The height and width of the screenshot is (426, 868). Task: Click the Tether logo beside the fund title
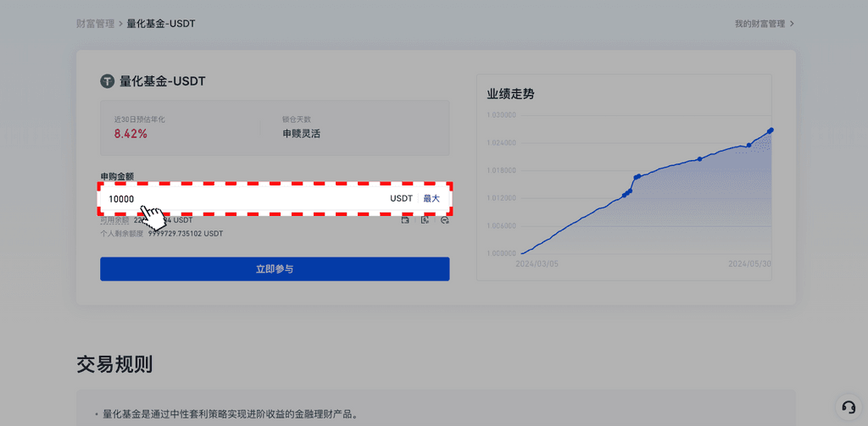click(x=108, y=81)
